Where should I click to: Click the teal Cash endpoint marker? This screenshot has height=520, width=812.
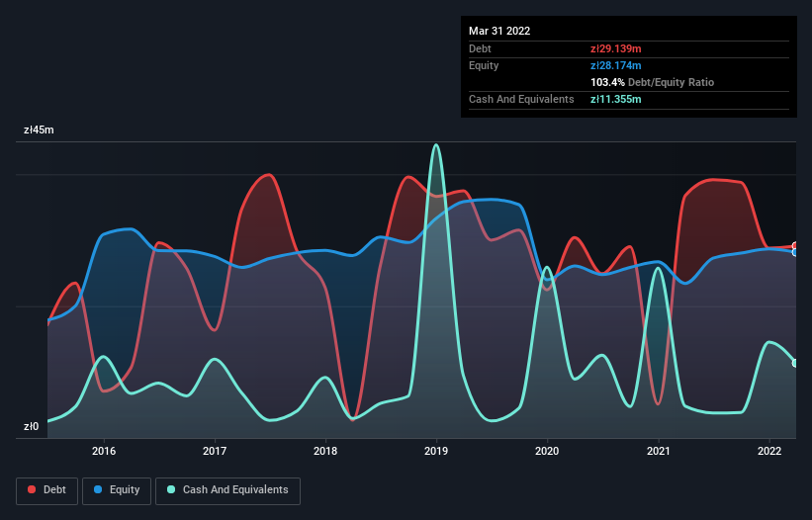click(796, 363)
